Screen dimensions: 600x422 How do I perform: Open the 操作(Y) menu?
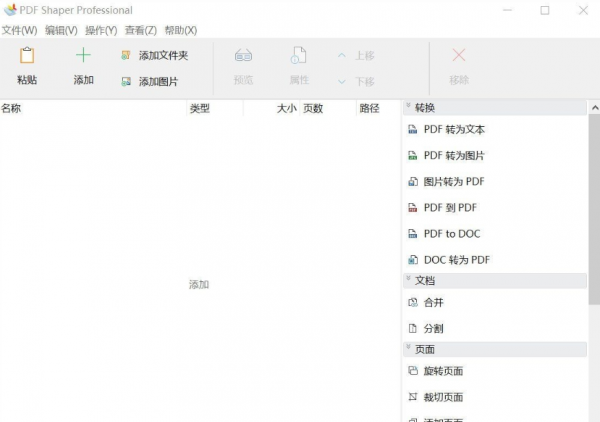click(101, 30)
